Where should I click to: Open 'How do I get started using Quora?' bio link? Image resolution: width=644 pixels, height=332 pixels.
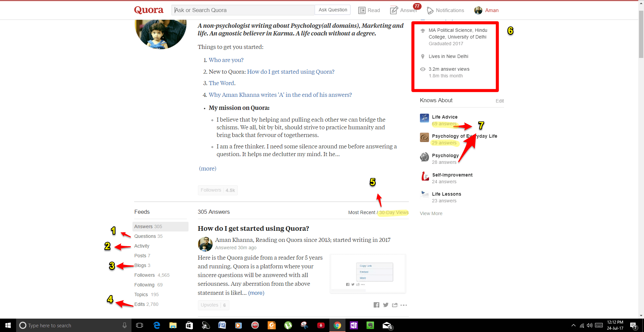pyautogui.click(x=290, y=72)
